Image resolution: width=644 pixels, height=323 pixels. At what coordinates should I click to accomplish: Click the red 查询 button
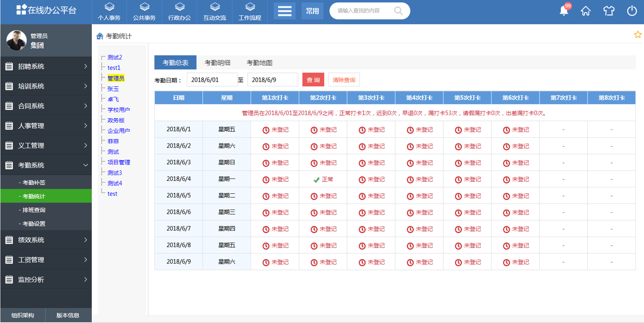(x=312, y=80)
